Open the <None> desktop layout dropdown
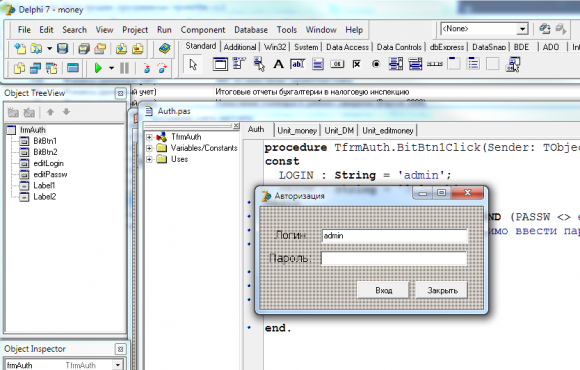580x370 pixels. pos(522,29)
